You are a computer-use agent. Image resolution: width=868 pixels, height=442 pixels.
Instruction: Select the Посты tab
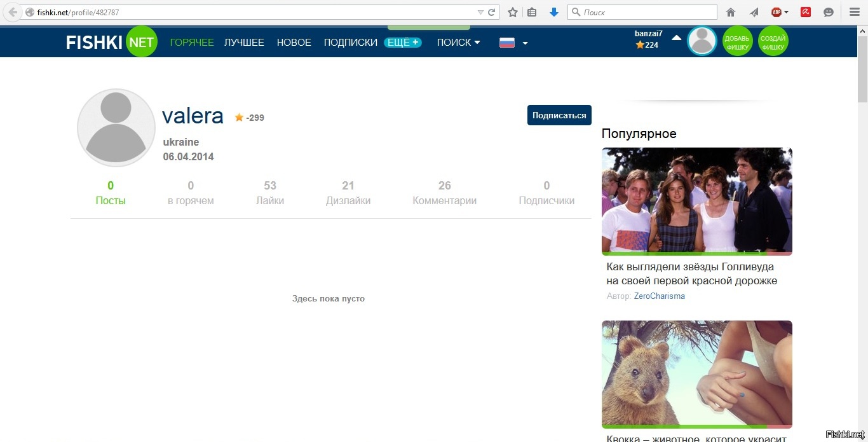point(111,193)
